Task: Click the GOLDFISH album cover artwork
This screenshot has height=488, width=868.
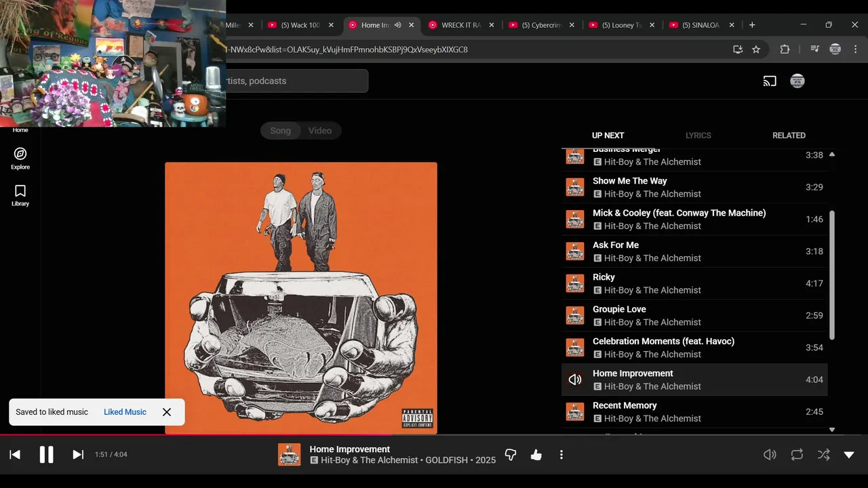Action: [x=301, y=298]
